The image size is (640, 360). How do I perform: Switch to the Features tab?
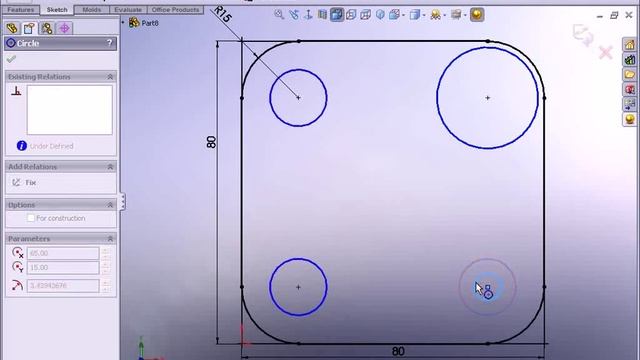[x=21, y=9]
